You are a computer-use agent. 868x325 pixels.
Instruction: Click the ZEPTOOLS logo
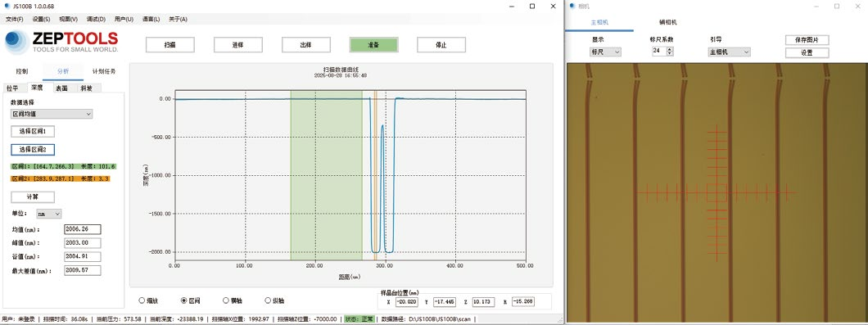(61, 42)
